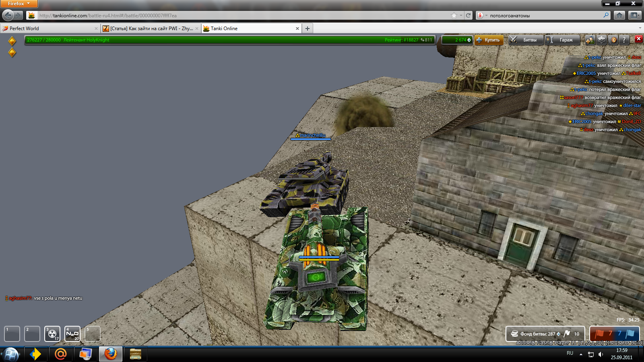Click the Фонд битвы: 287 battle fund panel
The width and height of the screenshot is (644, 362).
click(x=545, y=334)
